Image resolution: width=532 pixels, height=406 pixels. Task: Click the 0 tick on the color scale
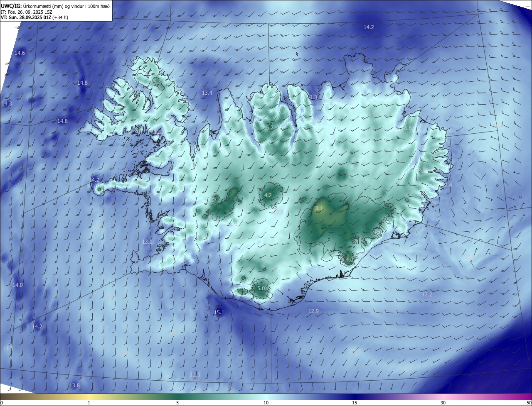(x=1, y=403)
